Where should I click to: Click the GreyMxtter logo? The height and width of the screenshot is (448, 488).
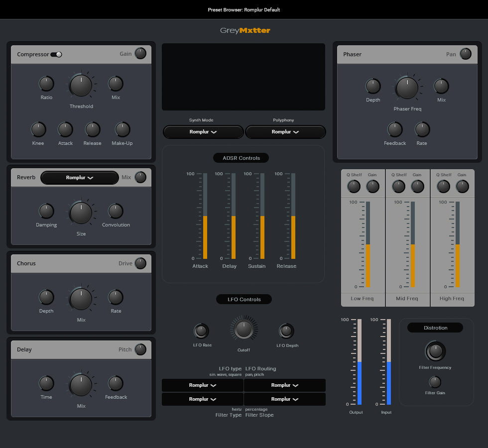245,30
